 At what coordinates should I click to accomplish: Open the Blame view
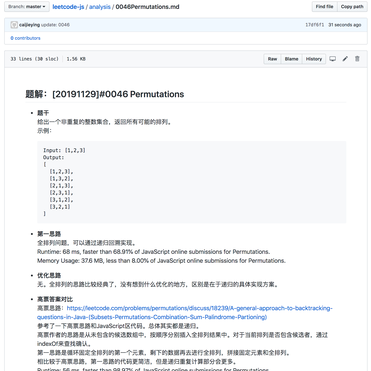pyautogui.click(x=291, y=59)
